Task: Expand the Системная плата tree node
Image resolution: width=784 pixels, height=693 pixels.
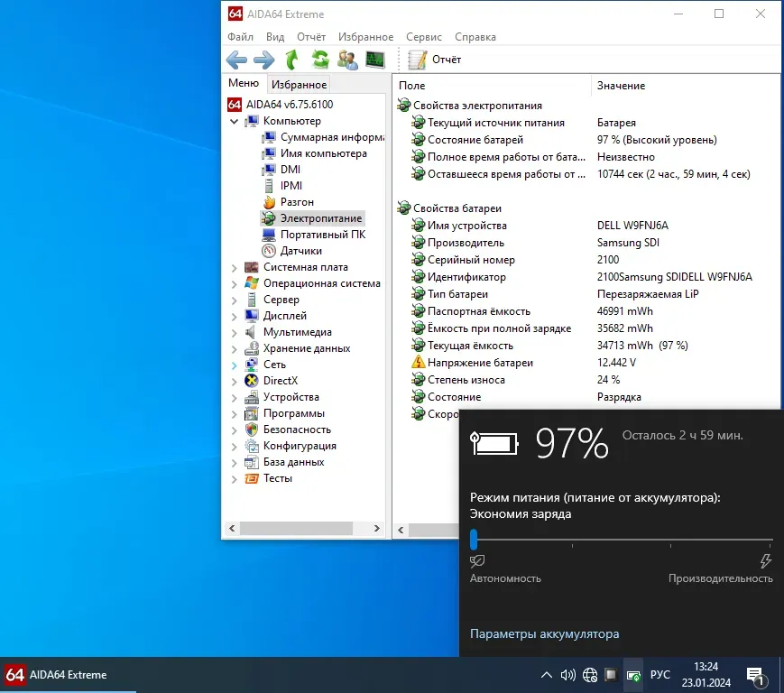Action: click(235, 268)
